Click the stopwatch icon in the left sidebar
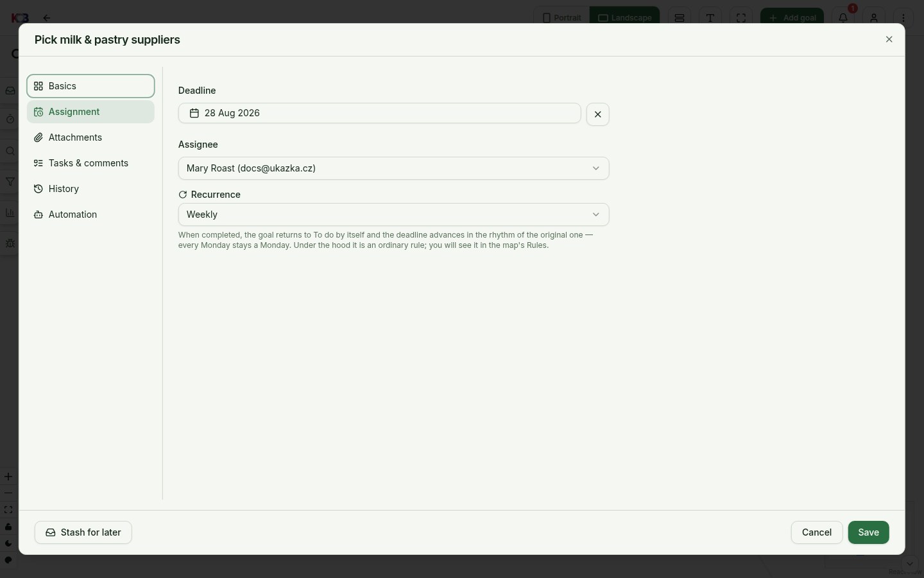This screenshot has width=924, height=578. [x=10, y=119]
